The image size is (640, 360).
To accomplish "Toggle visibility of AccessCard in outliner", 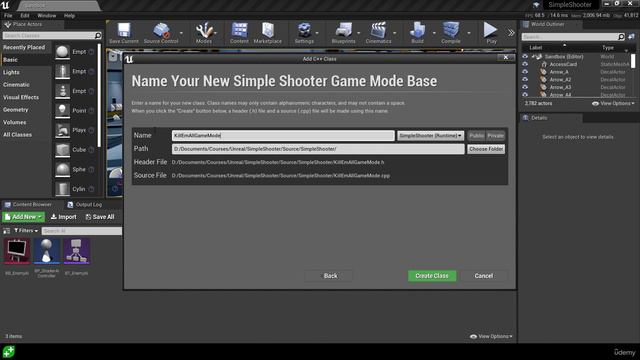I will [525, 64].
